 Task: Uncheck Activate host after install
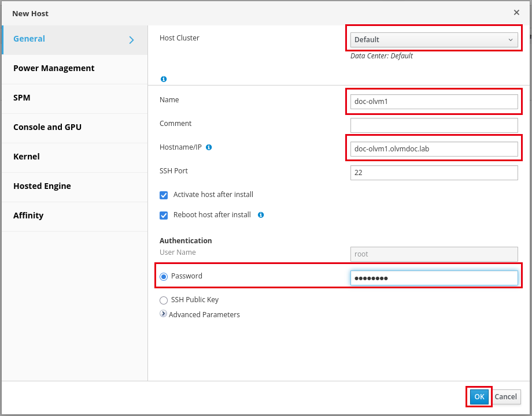(164, 195)
